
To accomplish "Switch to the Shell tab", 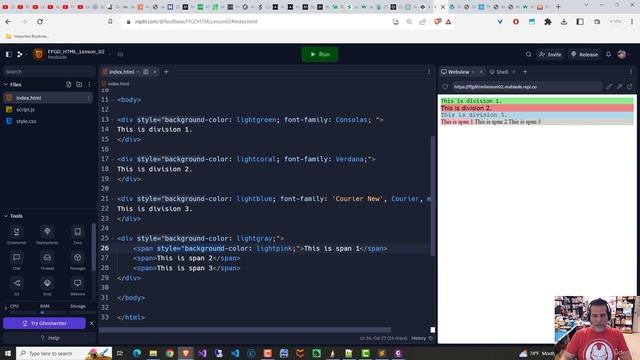I will tap(499, 72).
